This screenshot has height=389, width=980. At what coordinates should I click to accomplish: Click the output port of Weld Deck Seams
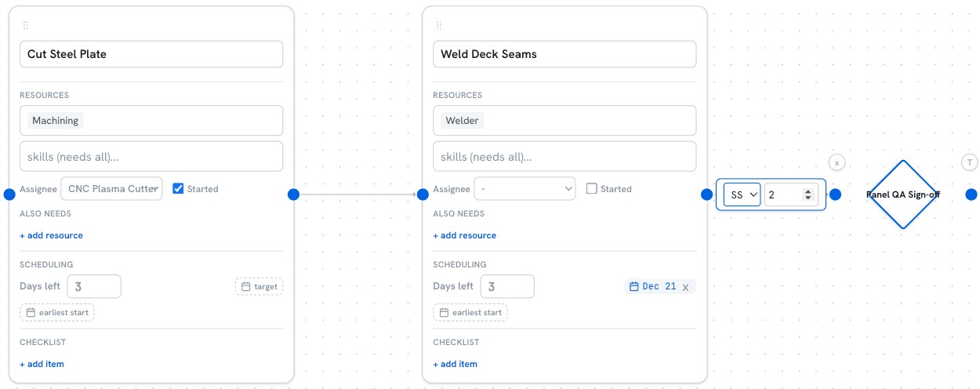[706, 194]
